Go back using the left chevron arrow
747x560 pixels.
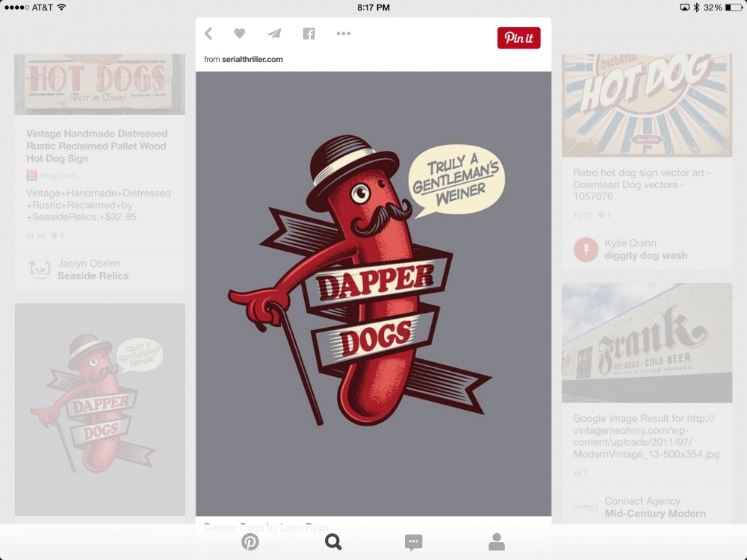click(x=208, y=34)
